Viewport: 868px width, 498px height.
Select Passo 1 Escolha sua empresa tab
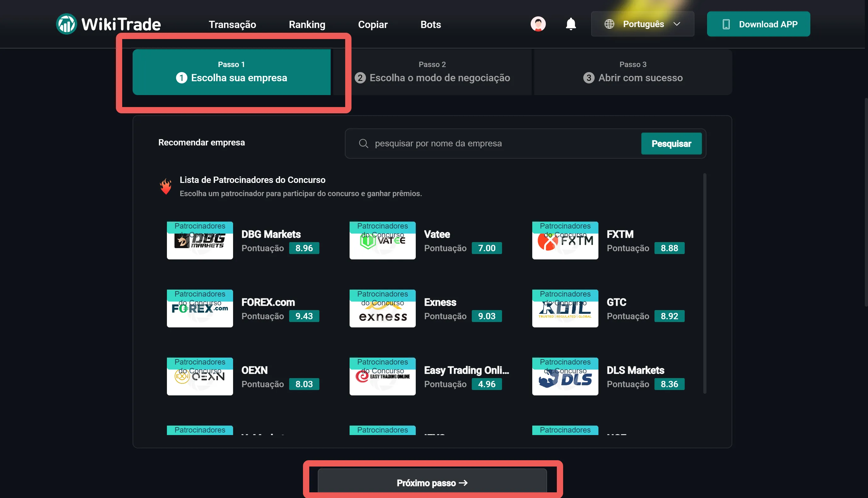tap(231, 72)
